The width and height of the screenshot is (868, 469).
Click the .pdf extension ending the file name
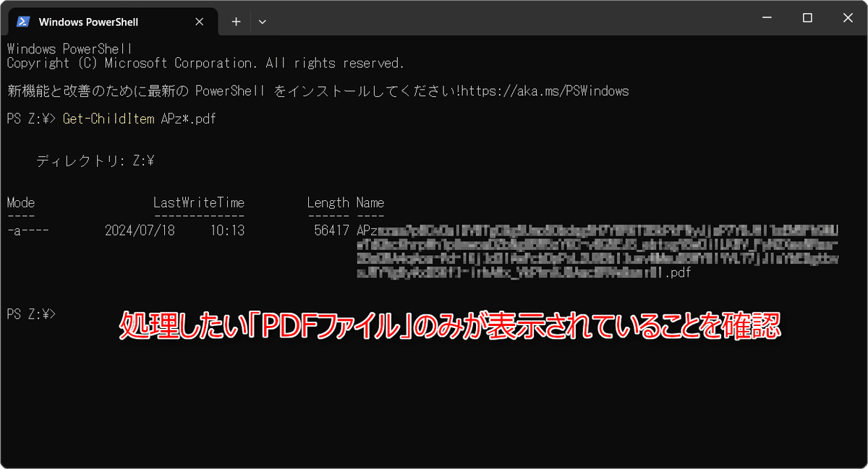click(677, 273)
